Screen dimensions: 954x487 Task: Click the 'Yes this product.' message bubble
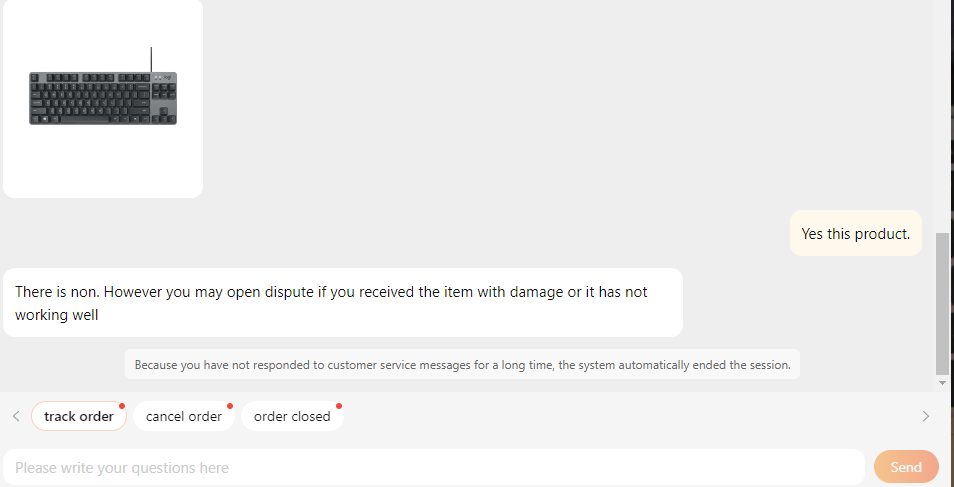(x=855, y=233)
